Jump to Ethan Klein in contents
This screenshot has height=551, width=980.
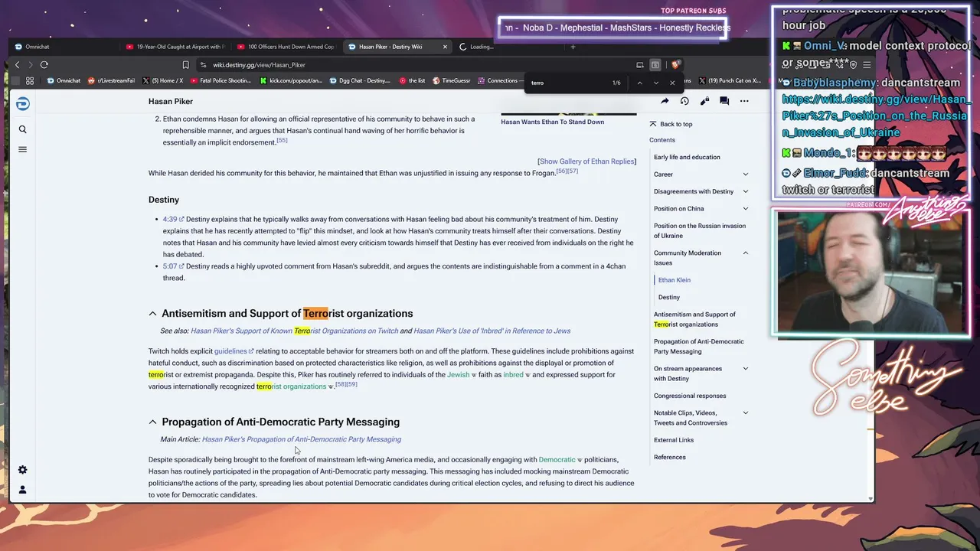tap(675, 280)
